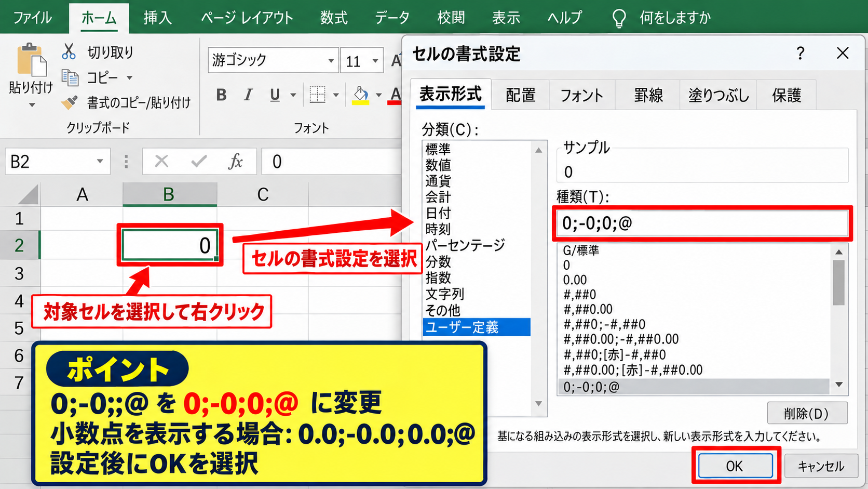
Task: Click the キャンセル button
Action: pyautogui.click(x=821, y=466)
